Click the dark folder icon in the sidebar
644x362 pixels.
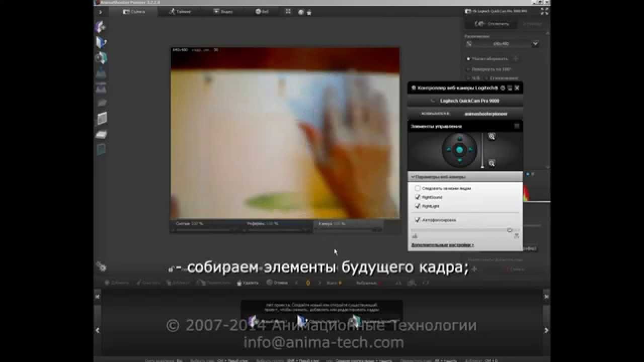[x=101, y=103]
